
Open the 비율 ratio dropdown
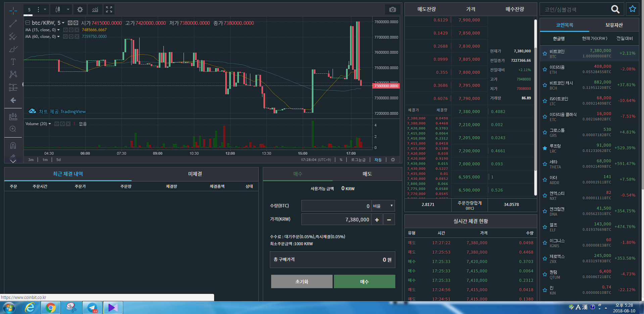tap(383, 206)
